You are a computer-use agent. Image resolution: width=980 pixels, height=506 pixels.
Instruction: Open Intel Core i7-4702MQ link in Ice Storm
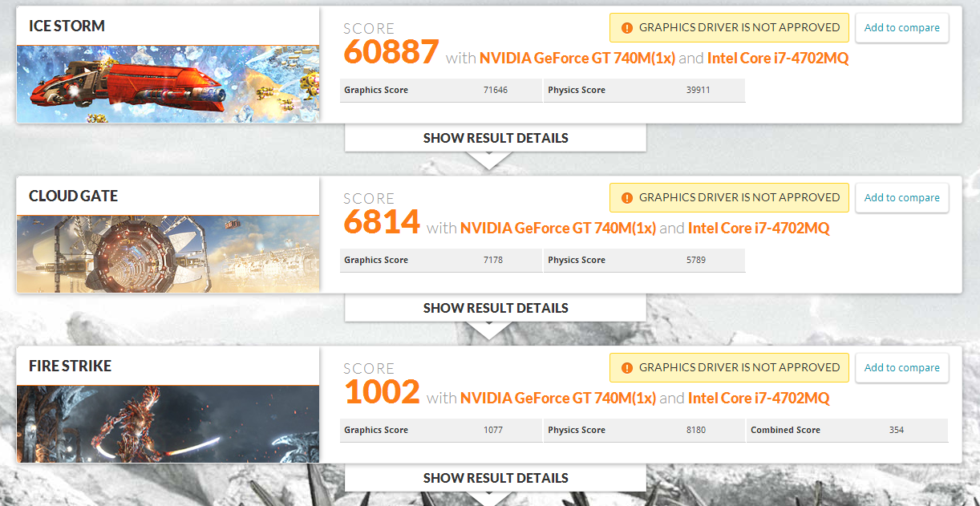pyautogui.click(x=778, y=58)
